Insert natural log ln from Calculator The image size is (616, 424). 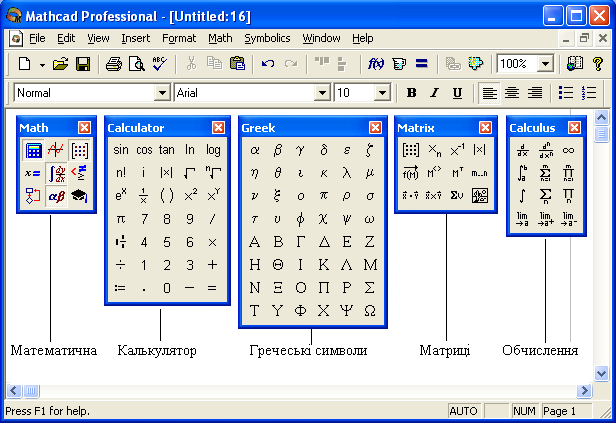(190, 150)
